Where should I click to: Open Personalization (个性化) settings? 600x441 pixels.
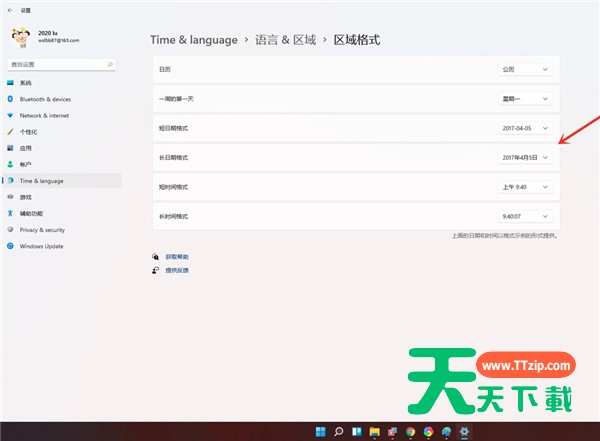pyautogui.click(x=61, y=132)
